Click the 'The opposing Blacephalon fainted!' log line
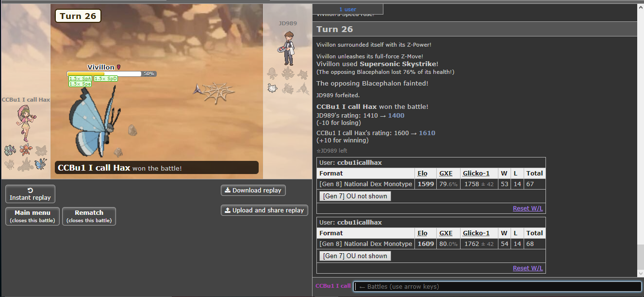The height and width of the screenshot is (297, 644). coord(372,84)
